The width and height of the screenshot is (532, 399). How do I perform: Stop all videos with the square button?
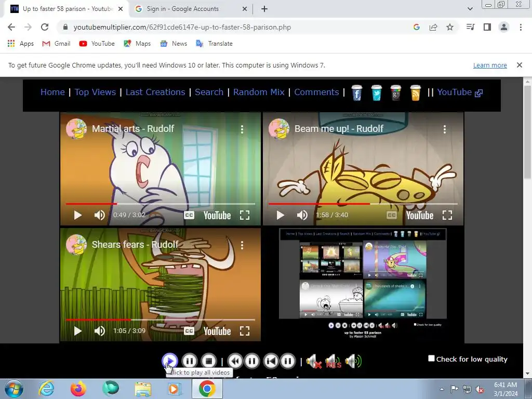[209, 361]
